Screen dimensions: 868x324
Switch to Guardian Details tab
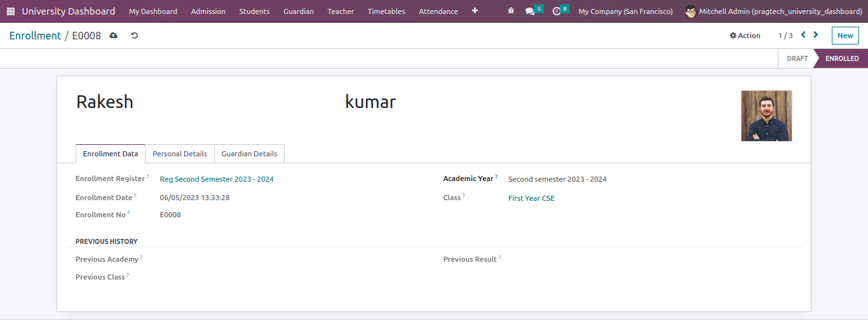[x=249, y=154]
